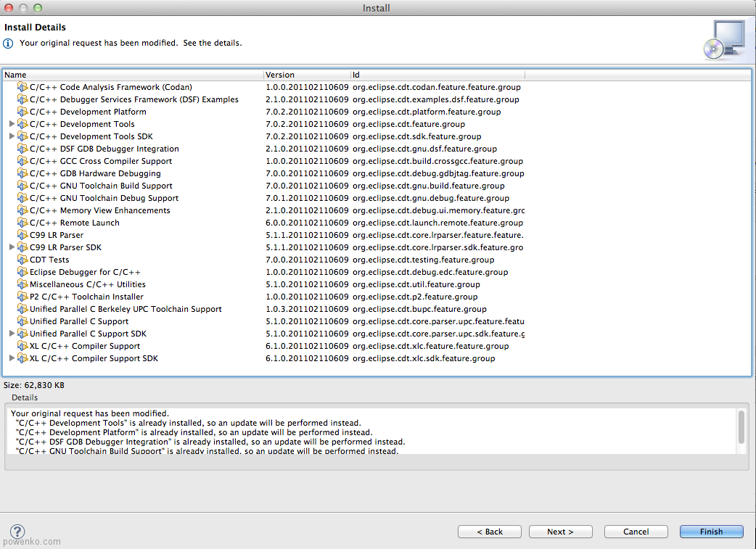Click the C/C++ GNU Toolchain Build Support icon
Viewport: 756px width, 549px height.
click(x=22, y=186)
